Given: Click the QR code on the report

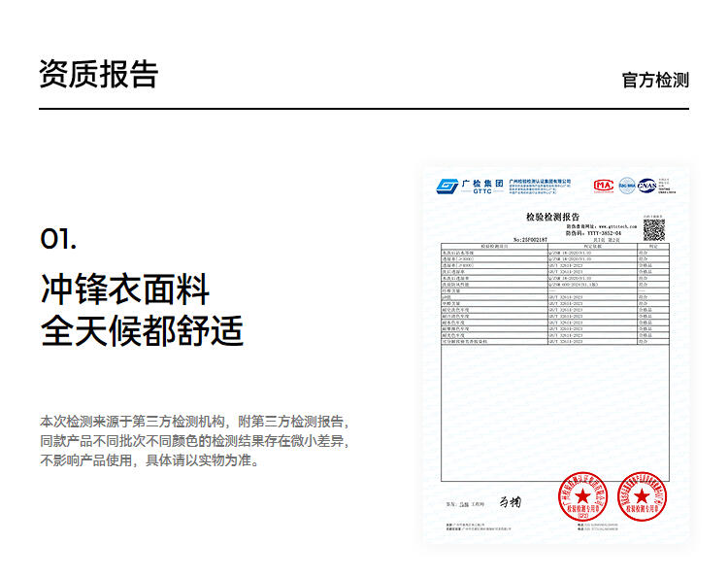Looking at the screenshot, I should pos(653,230).
